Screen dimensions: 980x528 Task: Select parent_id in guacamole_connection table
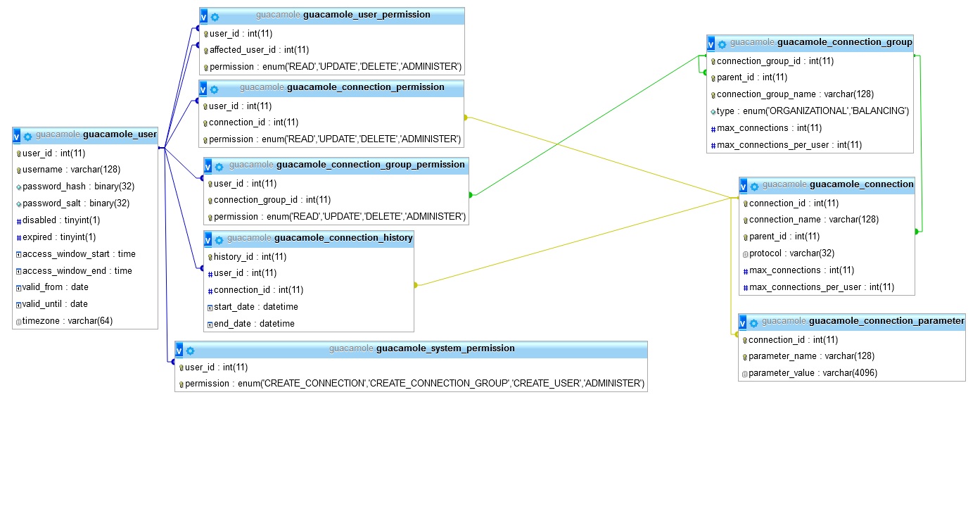click(x=827, y=237)
